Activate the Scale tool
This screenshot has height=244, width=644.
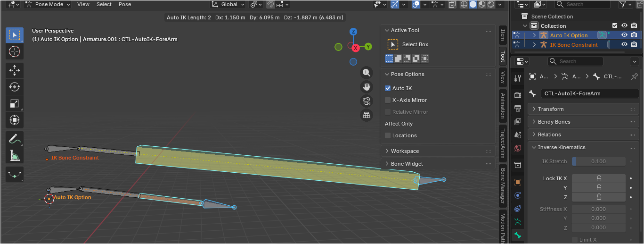(15, 103)
